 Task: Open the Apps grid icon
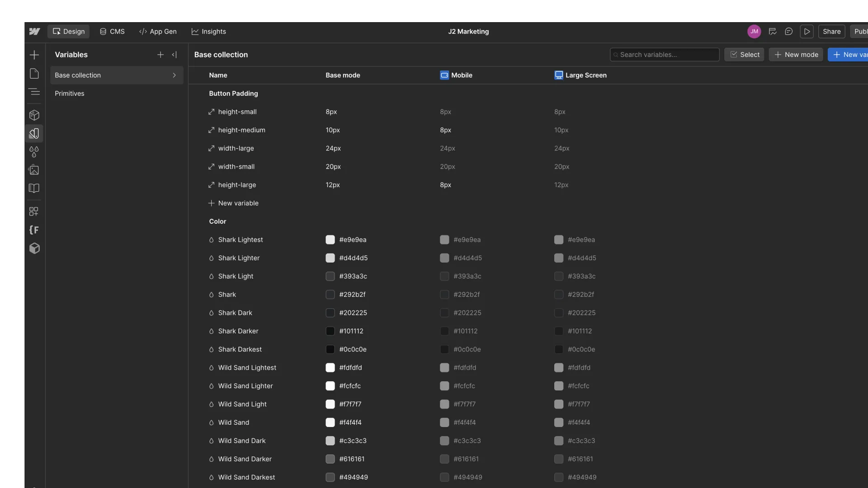tap(34, 211)
